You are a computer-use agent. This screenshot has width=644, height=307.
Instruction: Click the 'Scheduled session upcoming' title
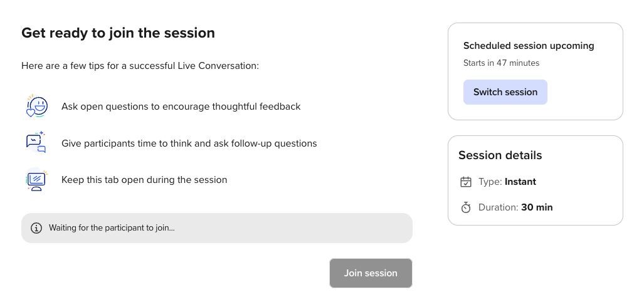coord(529,46)
